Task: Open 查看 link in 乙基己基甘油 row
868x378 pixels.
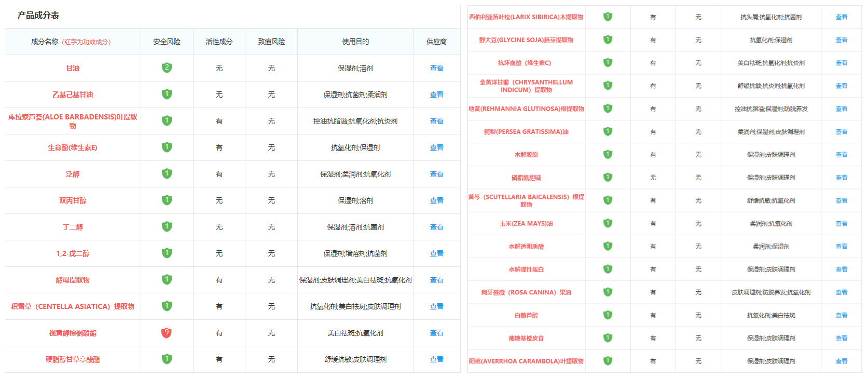Action: 436,95
